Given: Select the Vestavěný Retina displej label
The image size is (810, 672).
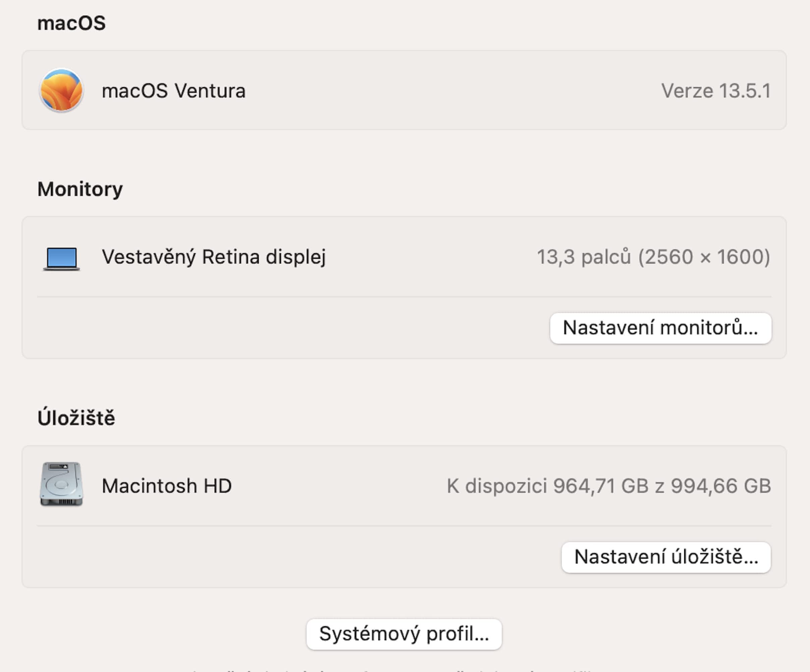Looking at the screenshot, I should [214, 257].
